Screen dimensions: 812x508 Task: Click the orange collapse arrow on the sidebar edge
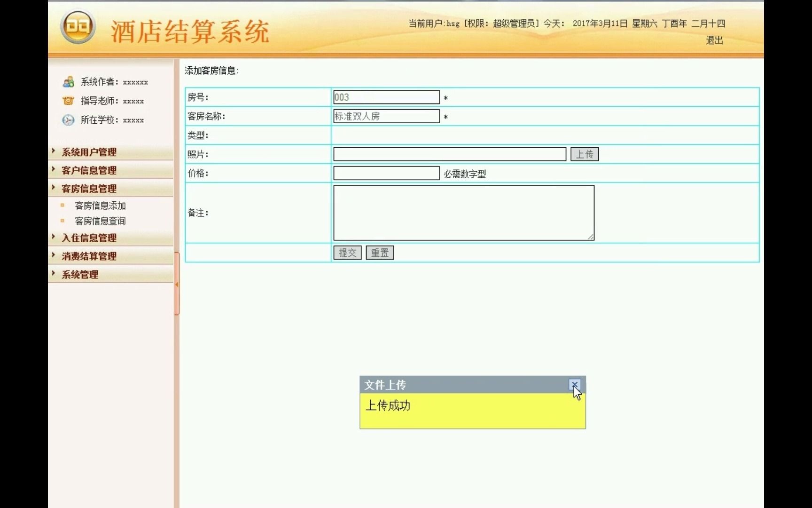click(177, 285)
